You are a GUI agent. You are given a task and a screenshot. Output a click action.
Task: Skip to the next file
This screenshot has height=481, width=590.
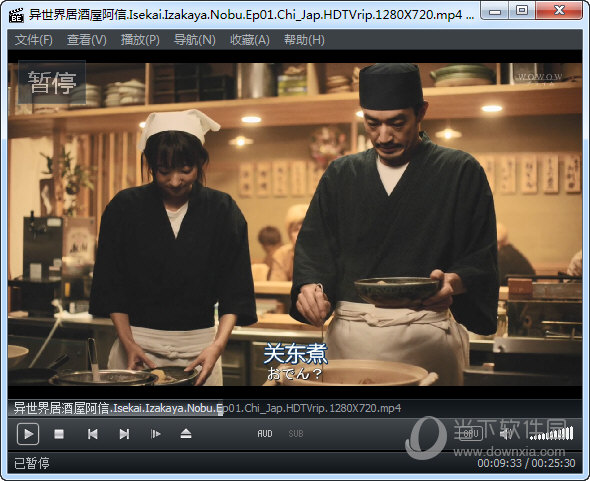[x=124, y=434]
